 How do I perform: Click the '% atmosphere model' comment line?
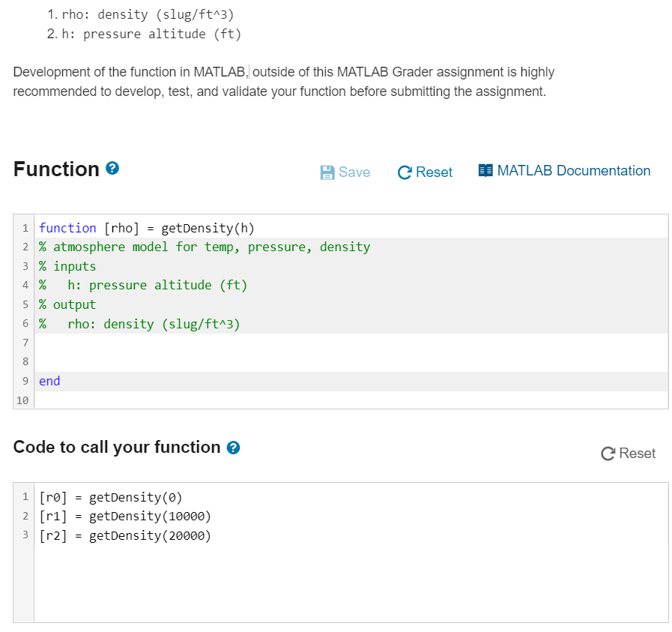(205, 247)
